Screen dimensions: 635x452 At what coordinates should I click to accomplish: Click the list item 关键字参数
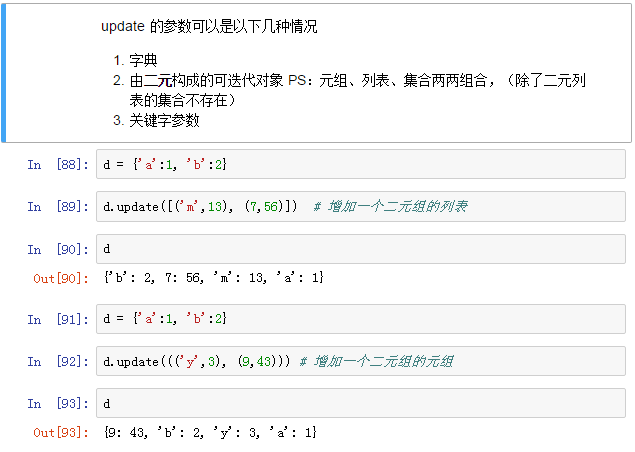coord(164,120)
